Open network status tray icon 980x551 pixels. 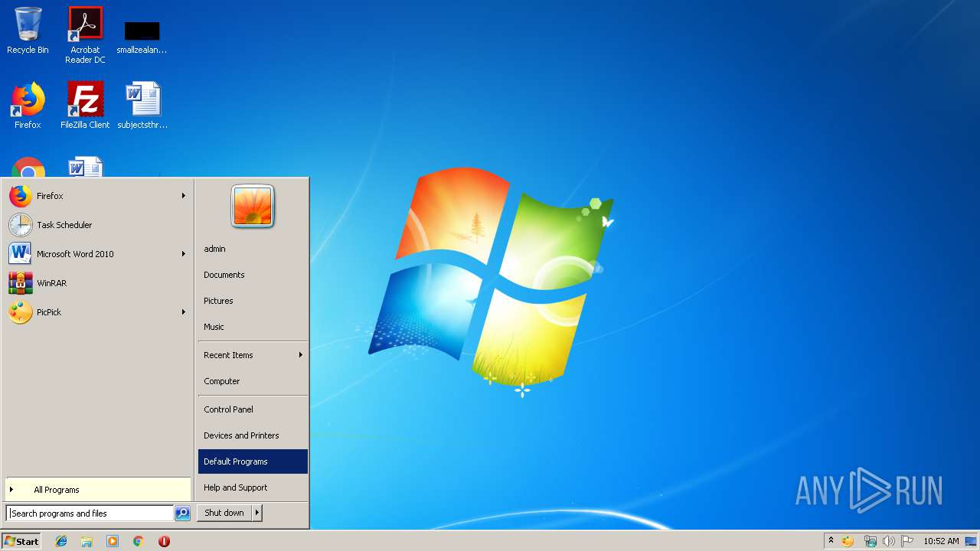(x=870, y=541)
